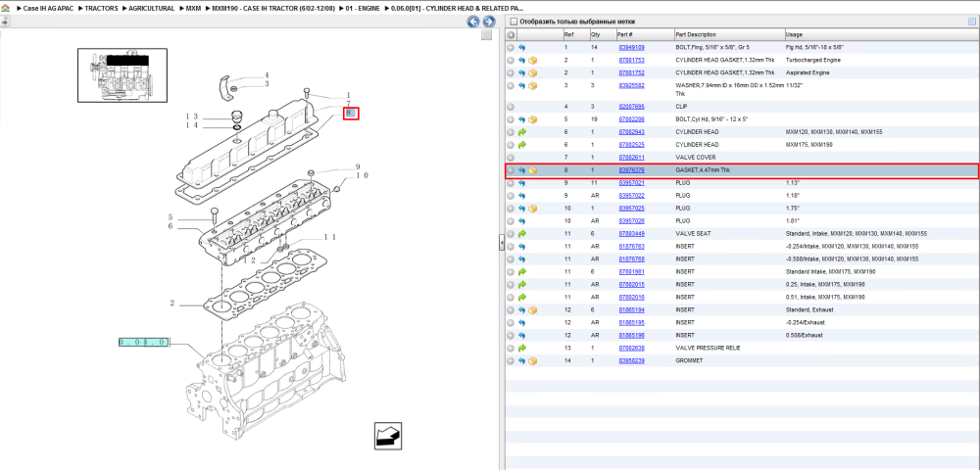Click green arrow on CYLINDER HEAD MXM120 row

tap(522, 132)
